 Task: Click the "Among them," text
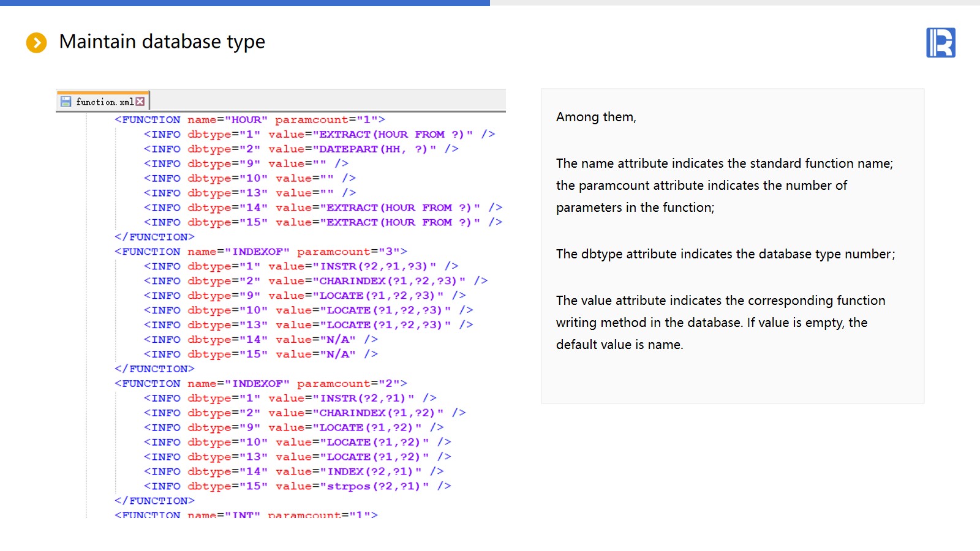(596, 117)
